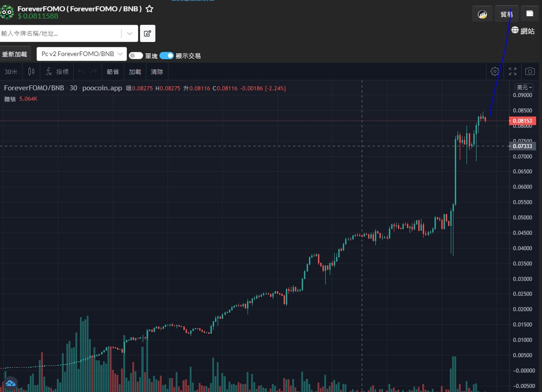Change the 美元 currency dropdown
Image resolution: width=542 pixels, height=392 pixels.
tap(524, 87)
